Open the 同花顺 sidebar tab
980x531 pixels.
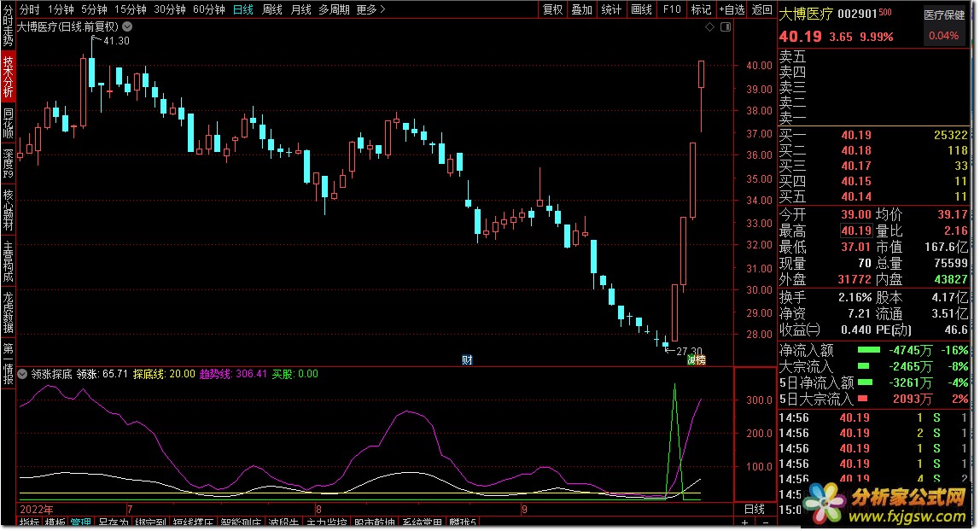pos(8,122)
